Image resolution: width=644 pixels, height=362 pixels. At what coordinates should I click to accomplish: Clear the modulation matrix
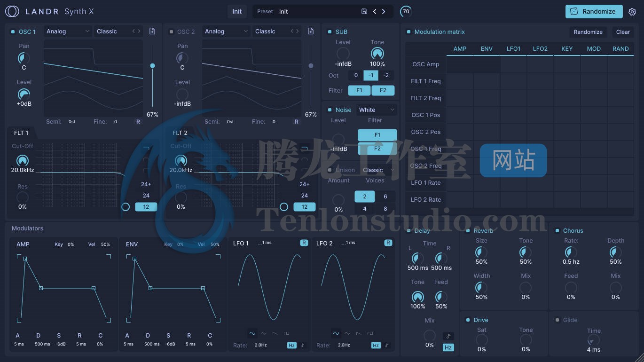(623, 32)
